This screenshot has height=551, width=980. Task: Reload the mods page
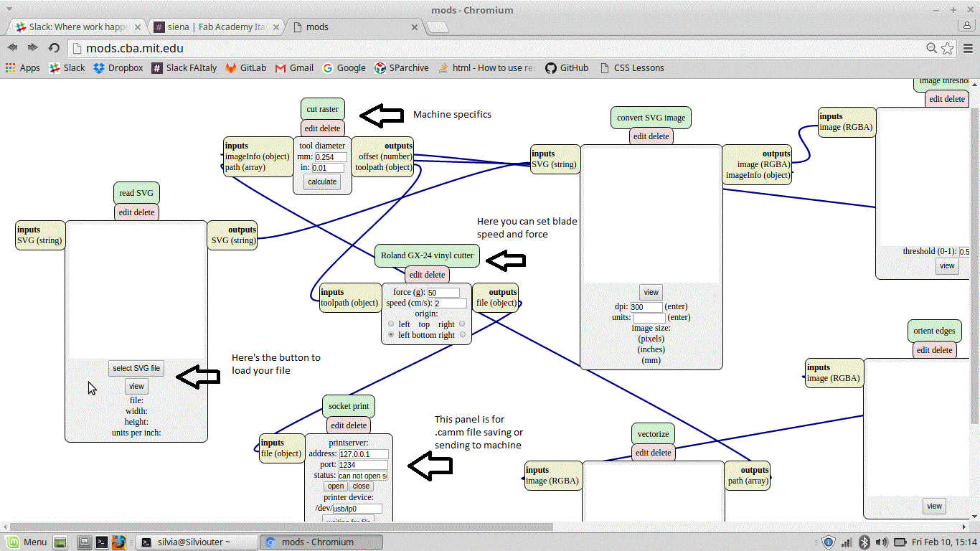(x=54, y=48)
